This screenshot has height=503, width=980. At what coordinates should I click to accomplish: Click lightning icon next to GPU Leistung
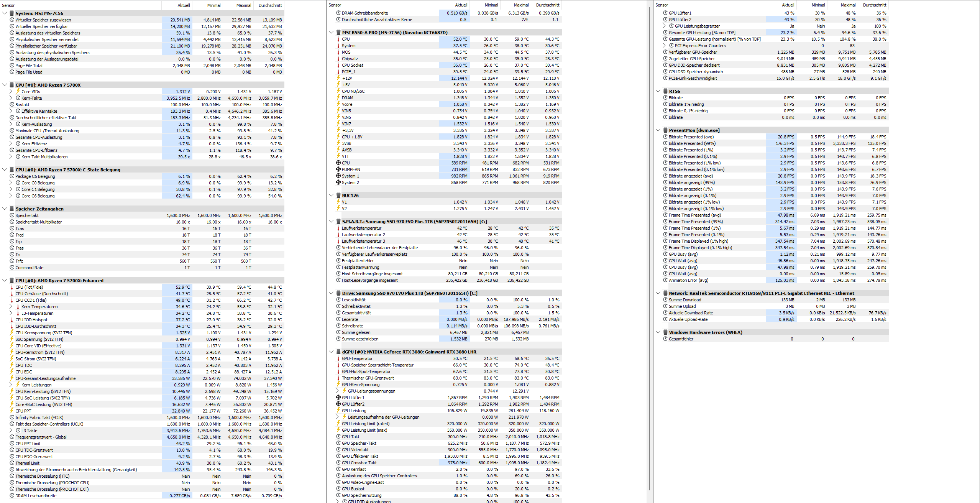point(338,411)
